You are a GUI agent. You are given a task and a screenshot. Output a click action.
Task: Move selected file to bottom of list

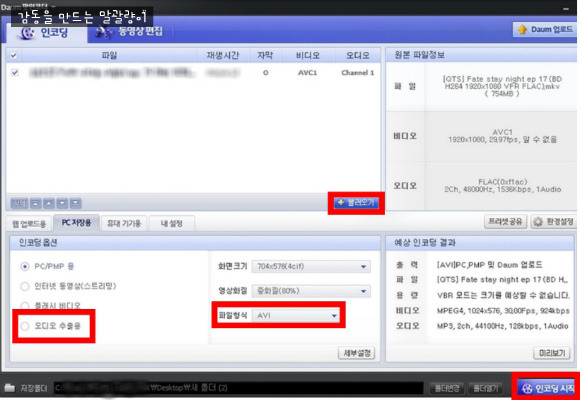pos(75,203)
